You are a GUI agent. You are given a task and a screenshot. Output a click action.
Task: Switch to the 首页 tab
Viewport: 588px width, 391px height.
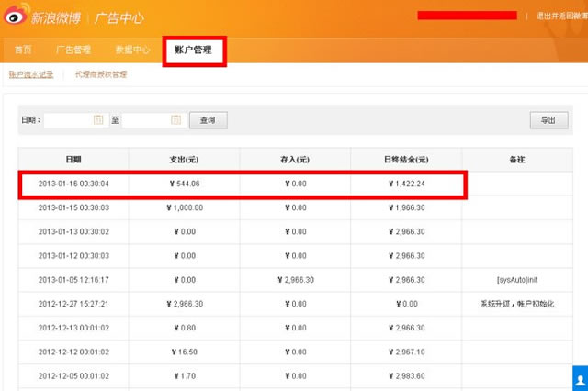[23, 50]
